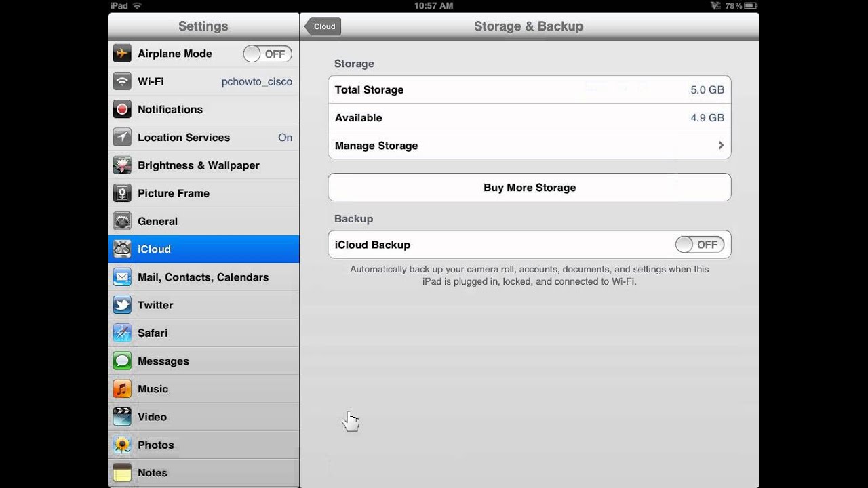This screenshot has height=488, width=868.
Task: Tap the Location Services arrow icon
Action: pos(122,138)
